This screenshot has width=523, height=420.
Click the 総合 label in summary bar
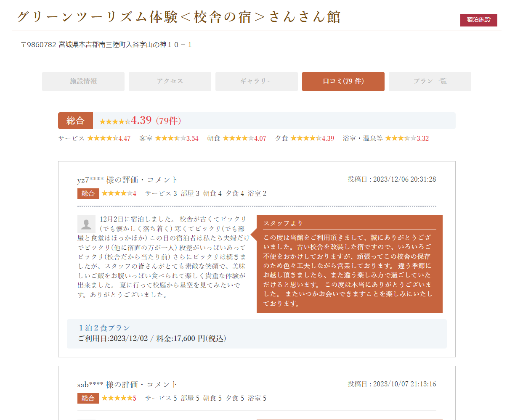pyautogui.click(x=76, y=121)
